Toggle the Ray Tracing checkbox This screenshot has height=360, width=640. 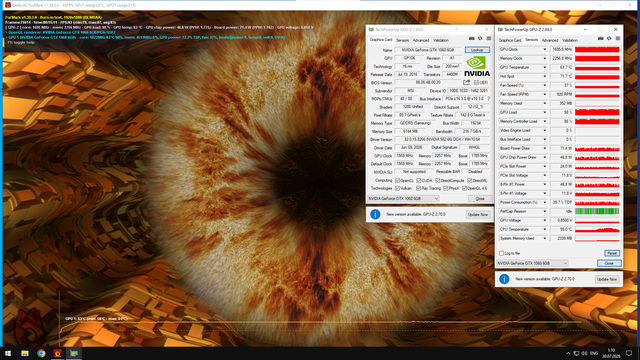[x=418, y=189]
